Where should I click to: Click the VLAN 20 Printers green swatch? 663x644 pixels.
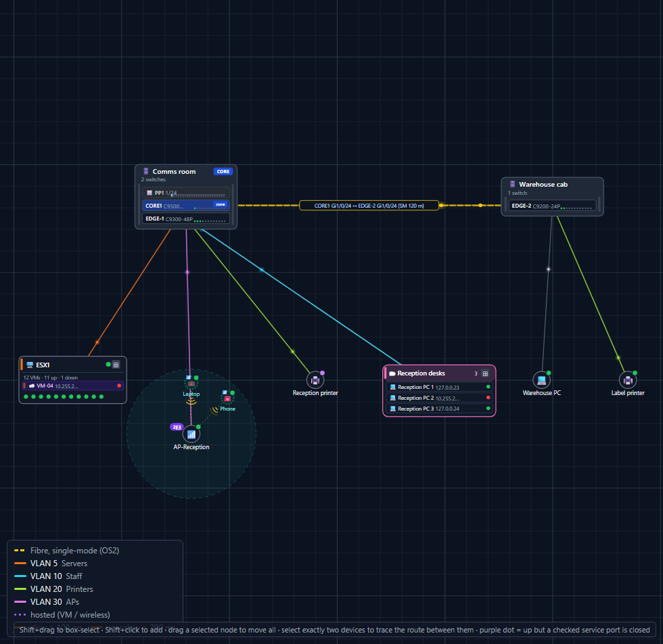[20, 589]
